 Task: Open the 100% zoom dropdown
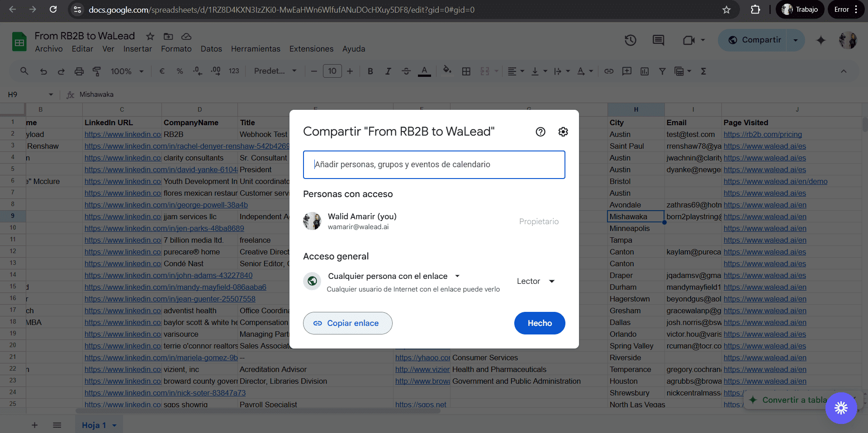[x=127, y=71]
